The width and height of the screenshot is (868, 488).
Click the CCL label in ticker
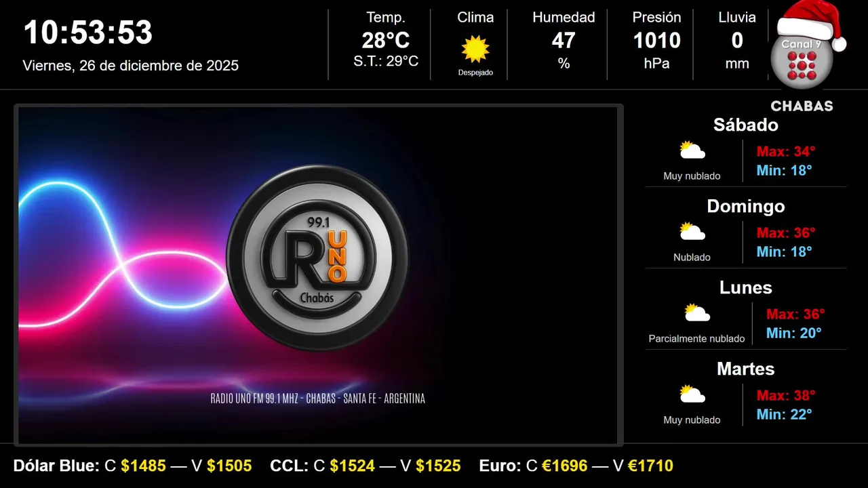289,466
